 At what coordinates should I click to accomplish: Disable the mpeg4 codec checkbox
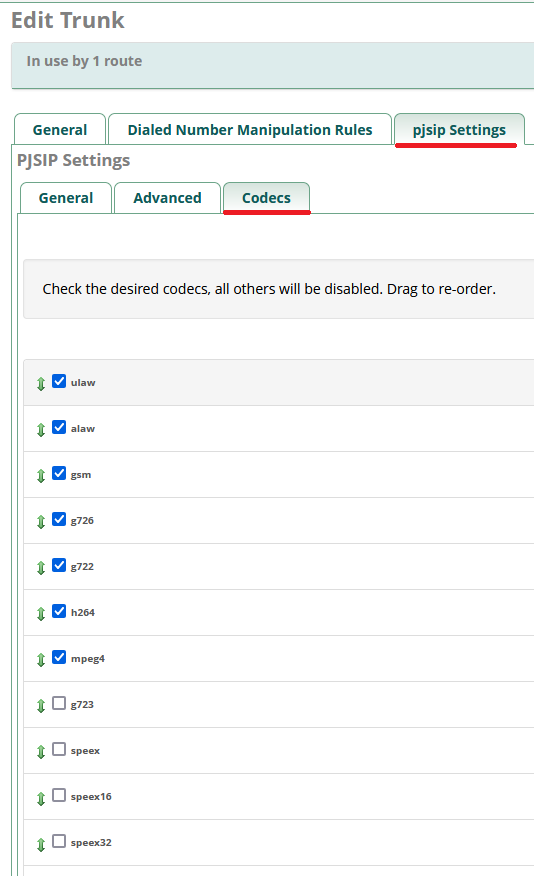click(59, 657)
